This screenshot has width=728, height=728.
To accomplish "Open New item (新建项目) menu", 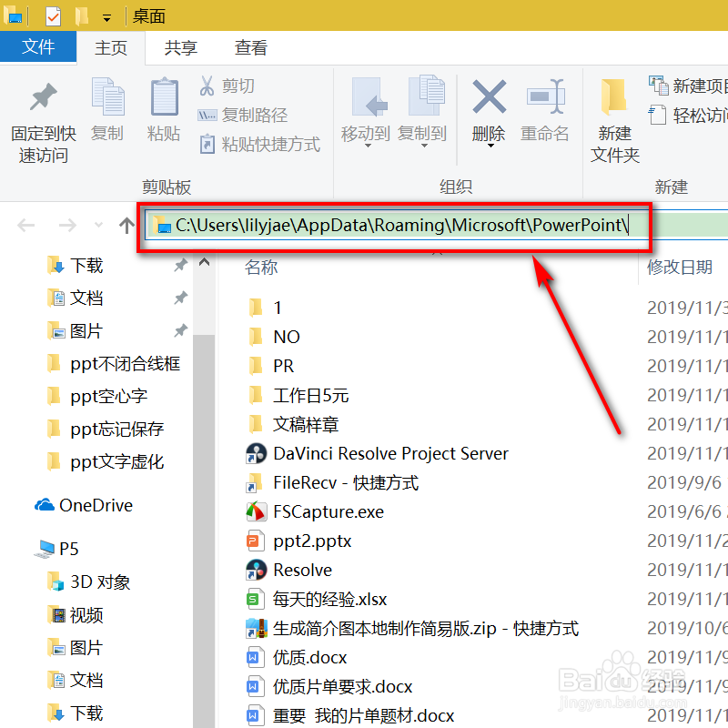I will coord(688,86).
